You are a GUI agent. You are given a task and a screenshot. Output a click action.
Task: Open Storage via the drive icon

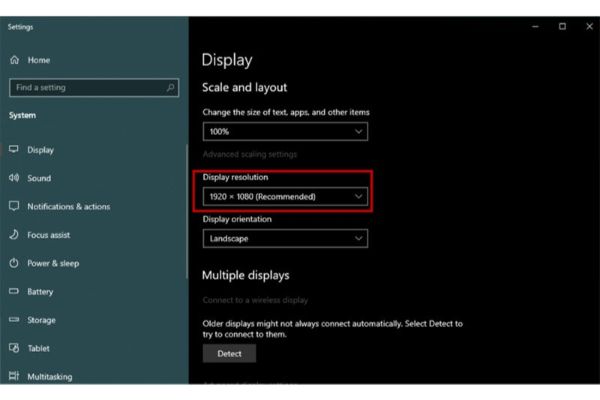(14, 320)
